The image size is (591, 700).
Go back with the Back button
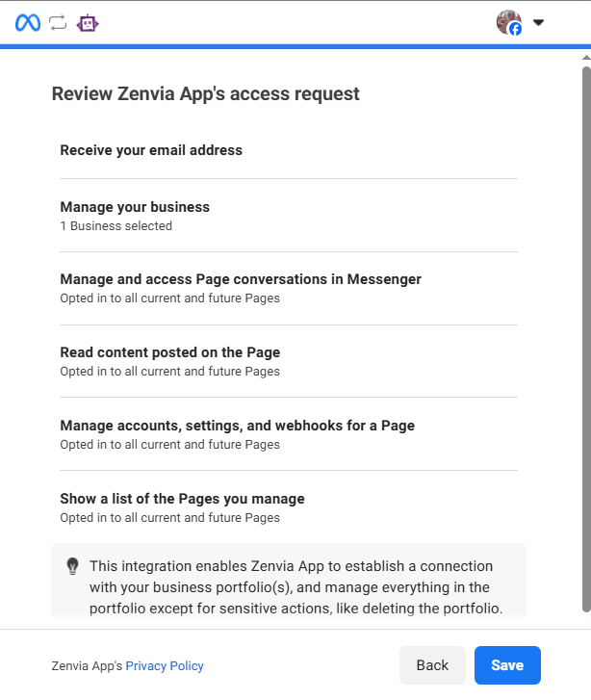pos(432,665)
